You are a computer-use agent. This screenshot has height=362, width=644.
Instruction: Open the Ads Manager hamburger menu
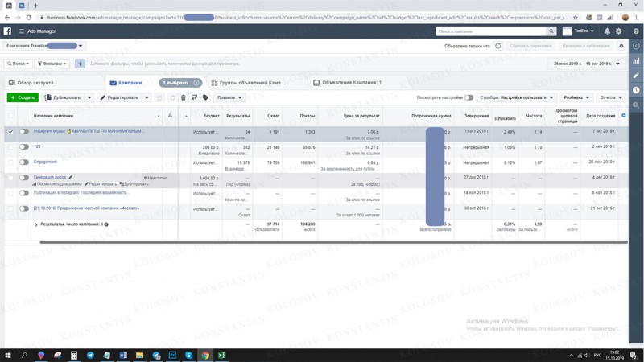click(x=22, y=31)
